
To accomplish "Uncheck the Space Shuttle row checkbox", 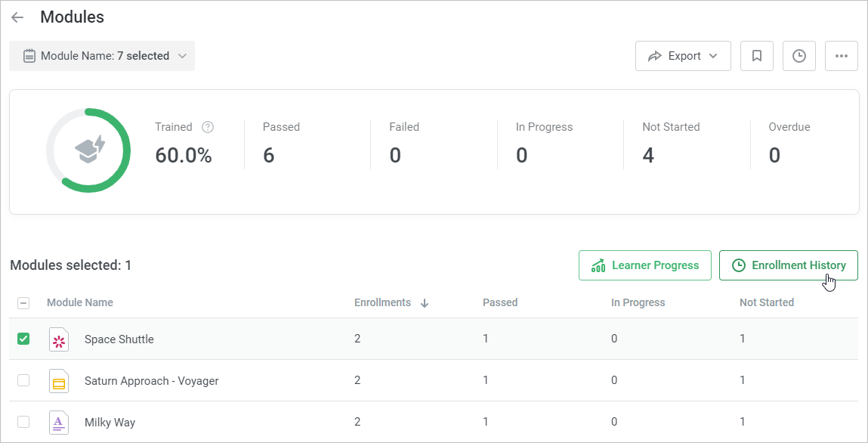I will click(23, 339).
